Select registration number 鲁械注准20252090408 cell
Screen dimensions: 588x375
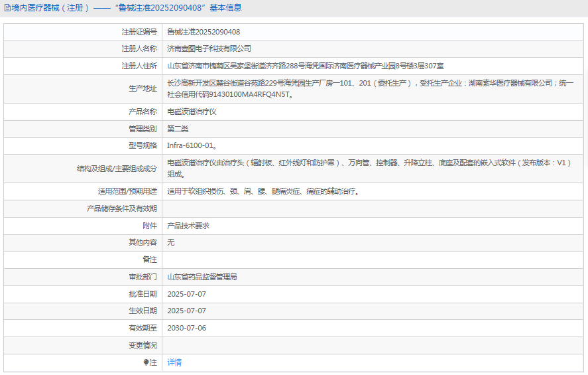tap(204, 32)
